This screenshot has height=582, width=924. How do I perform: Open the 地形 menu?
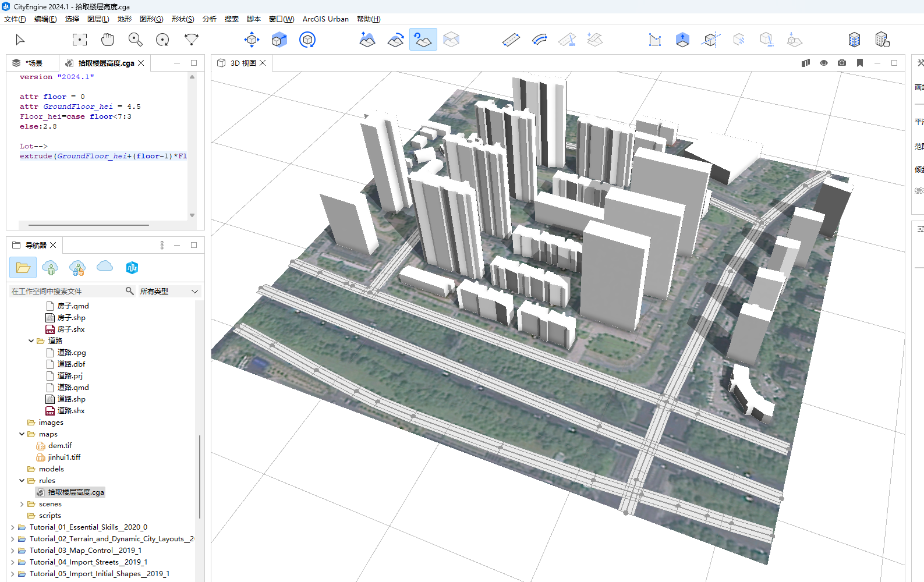click(x=124, y=19)
